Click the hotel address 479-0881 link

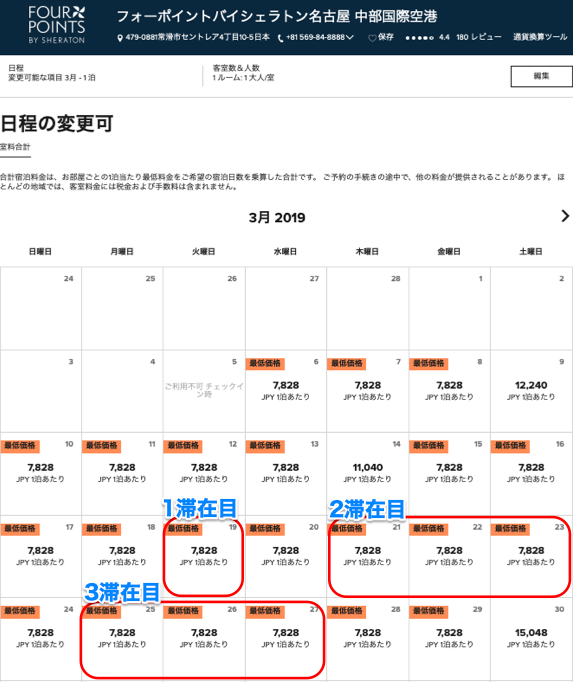coord(198,37)
